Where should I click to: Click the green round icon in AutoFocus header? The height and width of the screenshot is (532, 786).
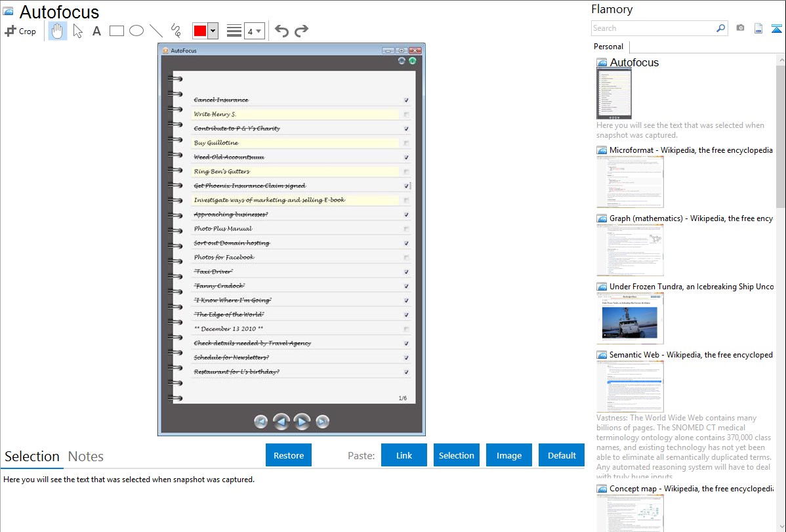click(412, 60)
